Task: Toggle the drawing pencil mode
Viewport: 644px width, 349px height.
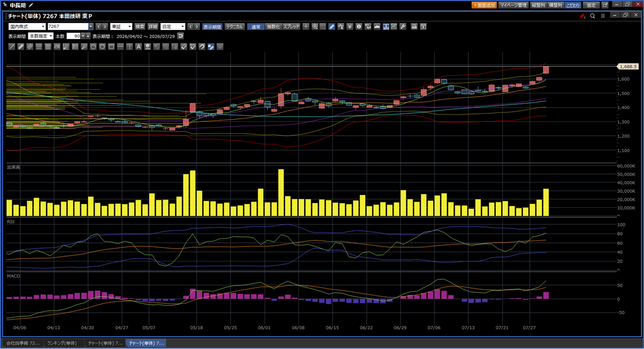Action: point(332,26)
